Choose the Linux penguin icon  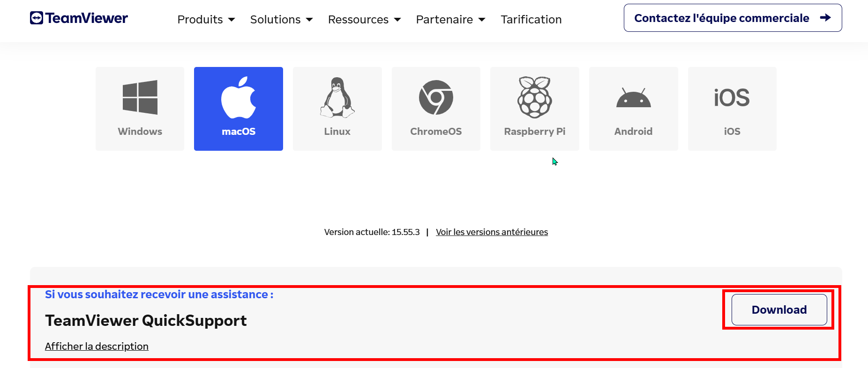(337, 97)
